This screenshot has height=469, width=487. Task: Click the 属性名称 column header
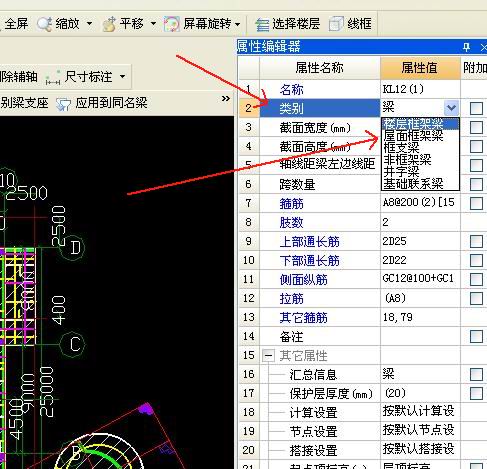tap(320, 68)
